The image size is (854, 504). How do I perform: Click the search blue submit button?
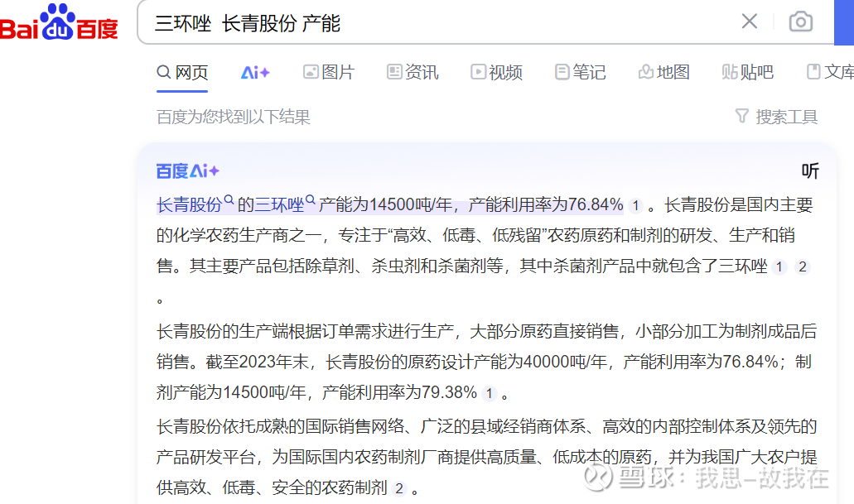pos(844,23)
